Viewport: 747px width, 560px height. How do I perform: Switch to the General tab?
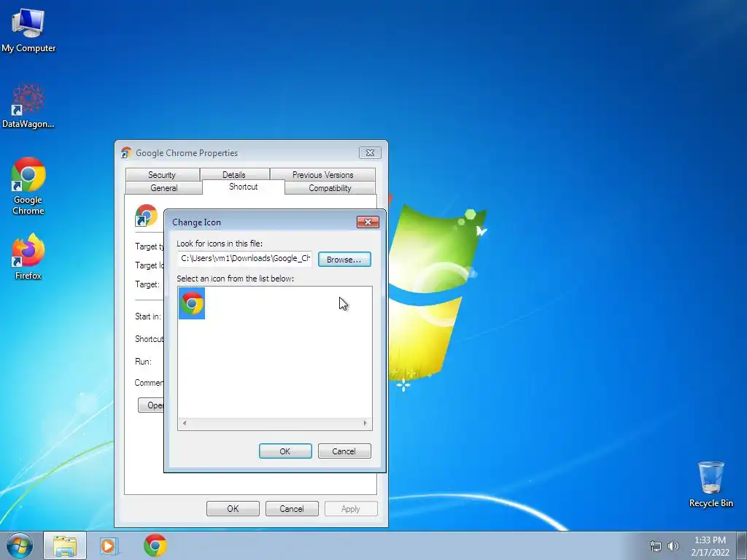164,188
